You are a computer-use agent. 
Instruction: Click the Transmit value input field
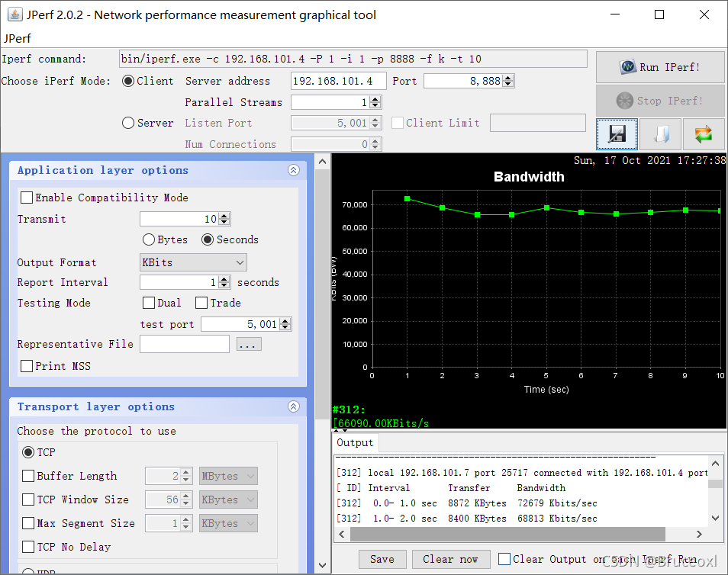point(179,219)
